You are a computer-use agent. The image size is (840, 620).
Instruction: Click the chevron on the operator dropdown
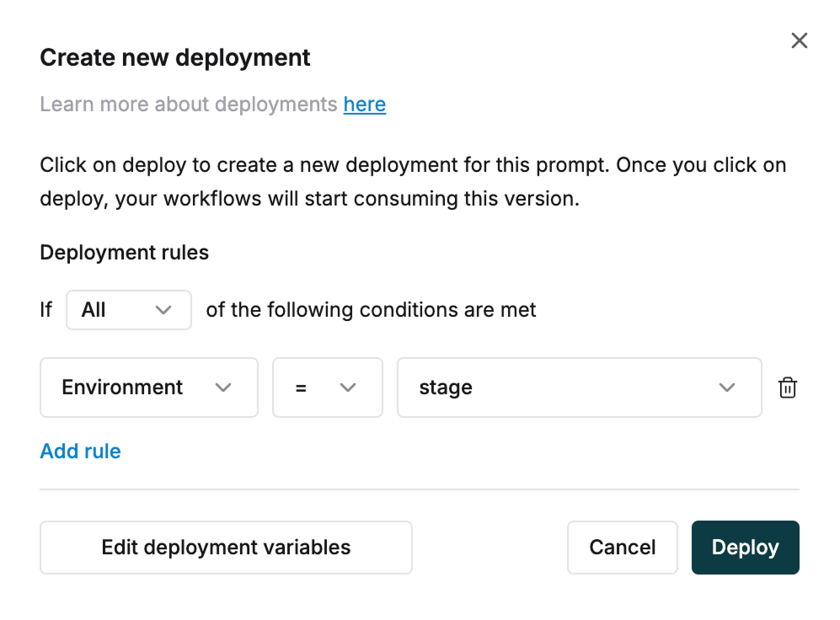pos(350,387)
